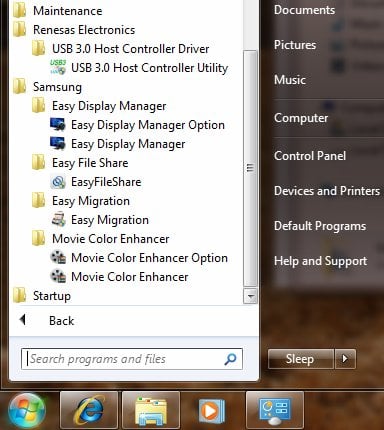Click the programs list scrollbar thumb
384x430 pixels.
tap(250, 168)
